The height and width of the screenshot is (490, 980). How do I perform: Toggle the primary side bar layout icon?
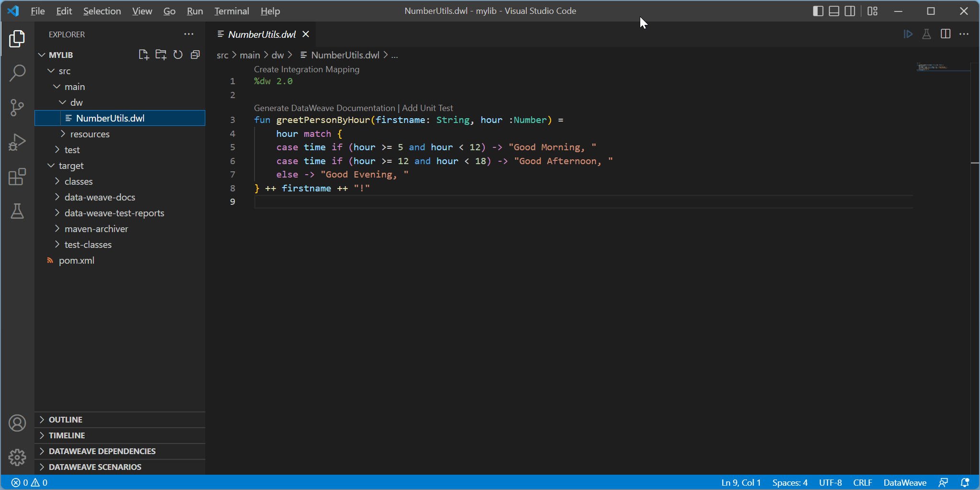point(818,11)
